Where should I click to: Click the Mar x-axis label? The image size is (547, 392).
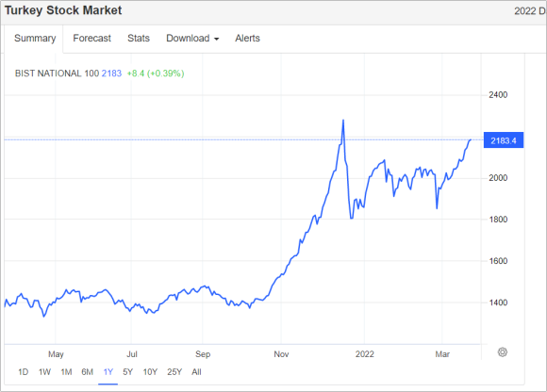pyautogui.click(x=442, y=354)
